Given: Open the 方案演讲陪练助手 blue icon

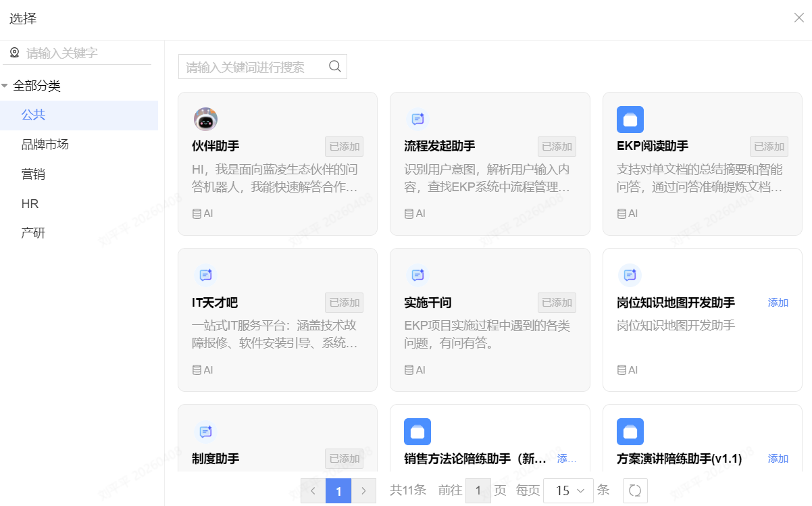Looking at the screenshot, I should 630,432.
